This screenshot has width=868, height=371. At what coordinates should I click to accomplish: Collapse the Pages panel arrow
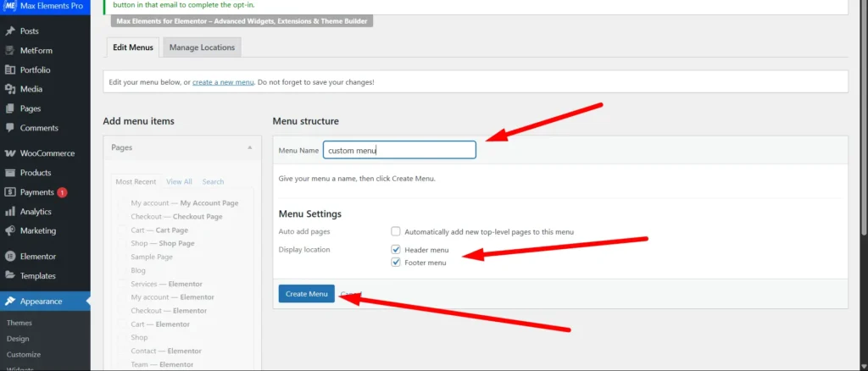tap(249, 147)
